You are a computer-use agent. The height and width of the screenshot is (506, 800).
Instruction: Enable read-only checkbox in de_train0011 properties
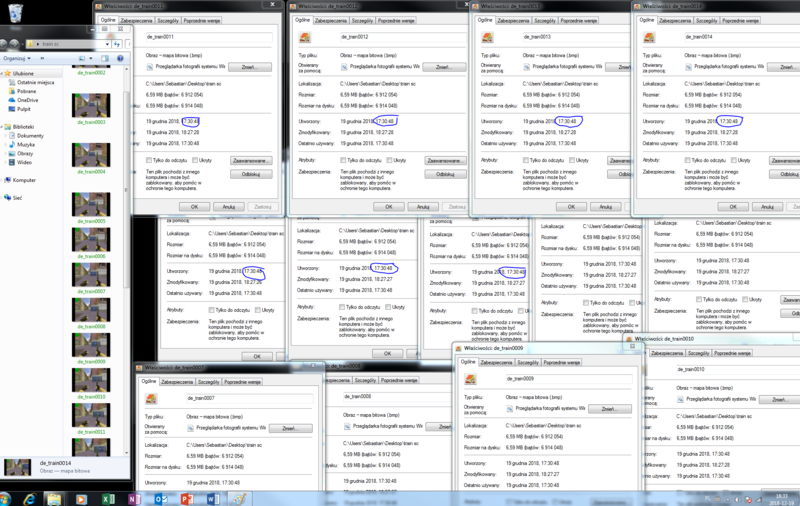(151, 160)
